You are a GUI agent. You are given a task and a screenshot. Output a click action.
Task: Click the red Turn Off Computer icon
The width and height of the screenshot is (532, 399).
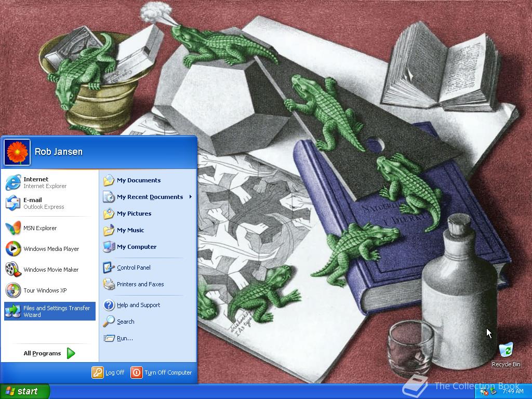pos(137,372)
